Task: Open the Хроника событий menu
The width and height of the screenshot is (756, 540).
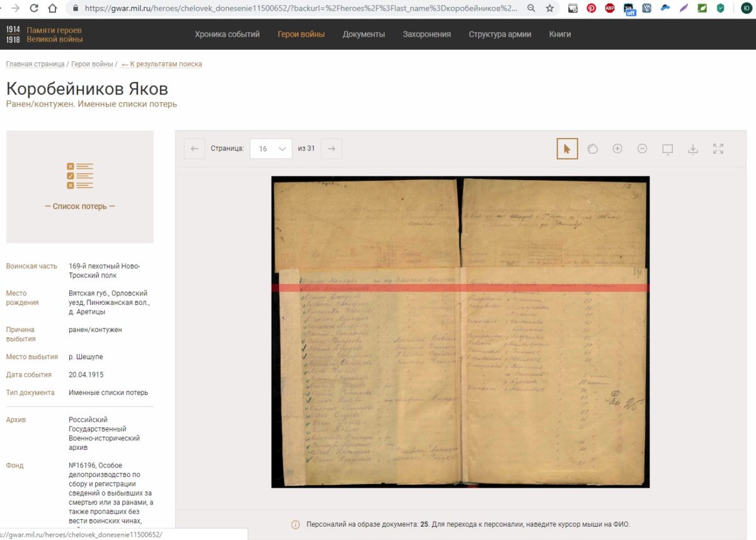Action: coord(227,35)
